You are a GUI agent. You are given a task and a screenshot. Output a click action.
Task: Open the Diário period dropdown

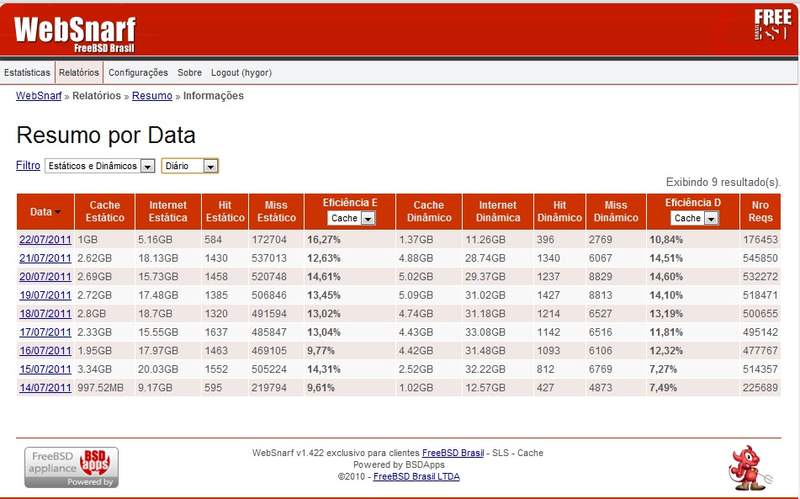190,166
